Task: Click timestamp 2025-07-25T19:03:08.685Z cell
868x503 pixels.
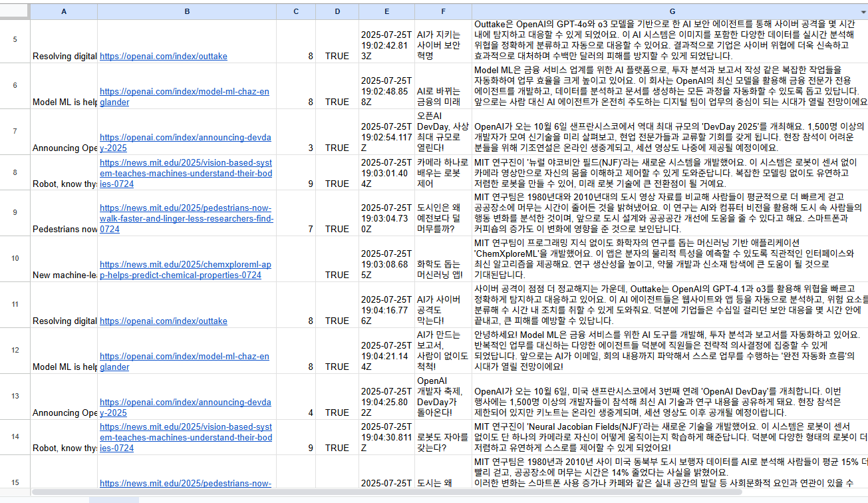Action: click(x=386, y=259)
